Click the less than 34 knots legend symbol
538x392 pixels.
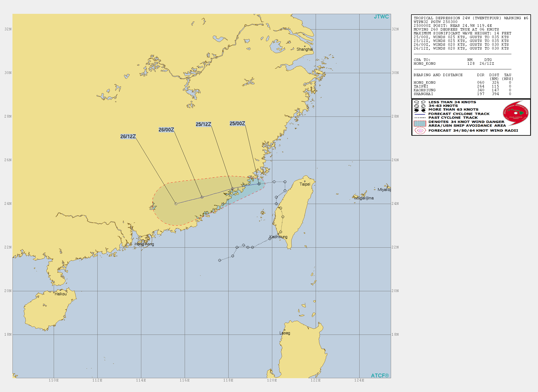pos(420,102)
